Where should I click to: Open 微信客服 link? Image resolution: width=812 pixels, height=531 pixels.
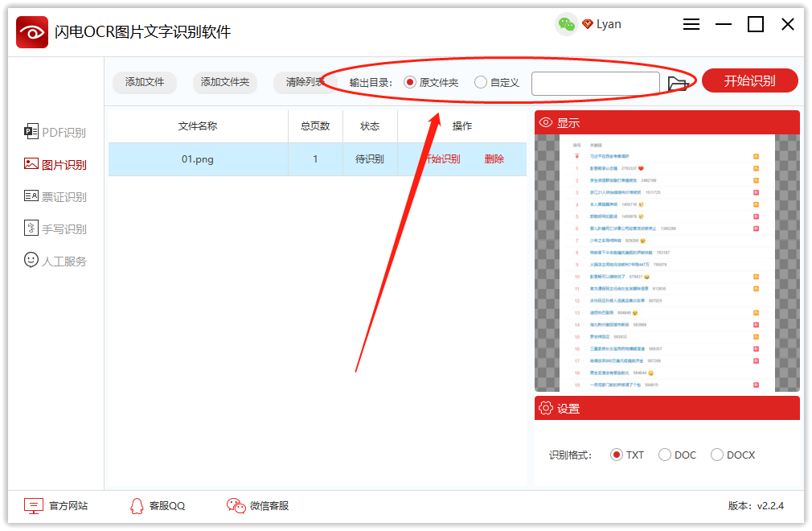pos(257,505)
